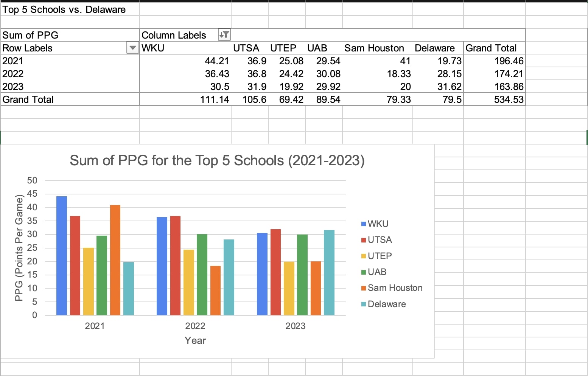Image resolution: width=588 pixels, height=376 pixels.
Task: Click the 2022 category label on chart axis
Action: point(195,326)
